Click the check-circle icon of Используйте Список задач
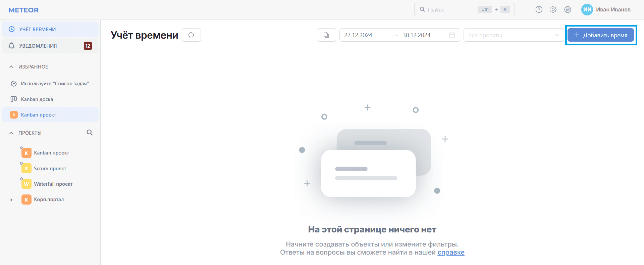 (14, 84)
